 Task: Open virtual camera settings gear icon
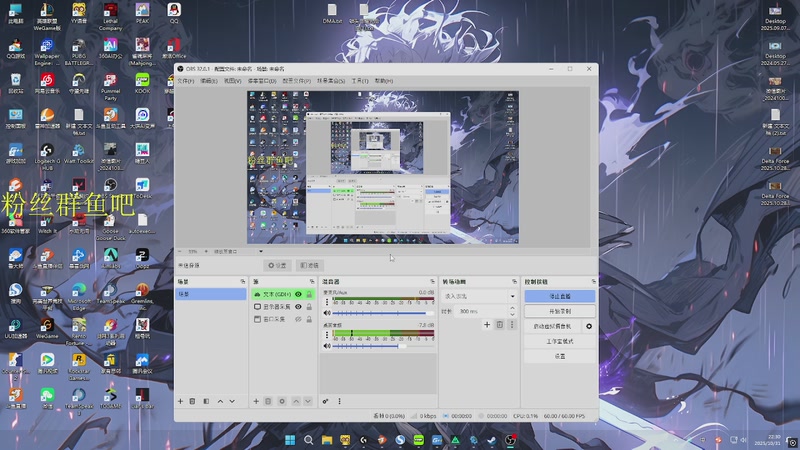tap(589, 326)
